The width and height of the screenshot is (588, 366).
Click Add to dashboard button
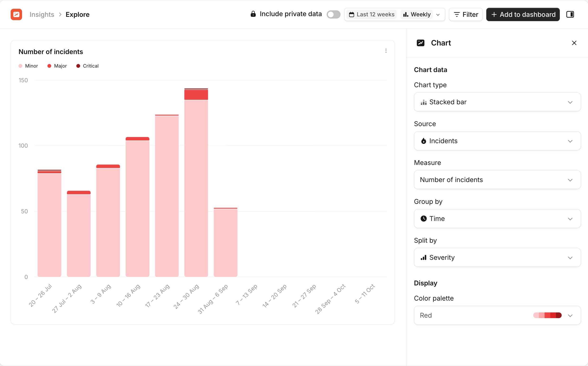523,14
